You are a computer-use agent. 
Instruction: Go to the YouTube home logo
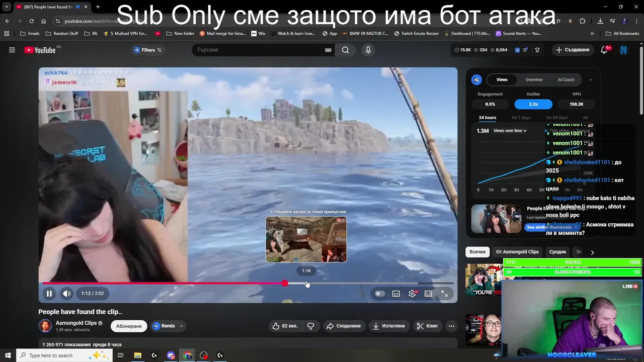40,50
